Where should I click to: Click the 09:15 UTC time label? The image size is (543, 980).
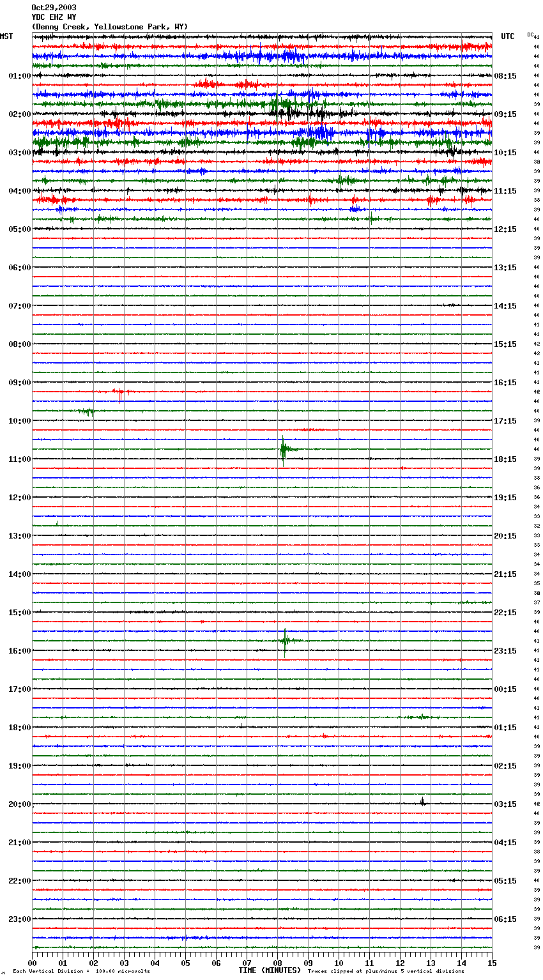pos(505,114)
